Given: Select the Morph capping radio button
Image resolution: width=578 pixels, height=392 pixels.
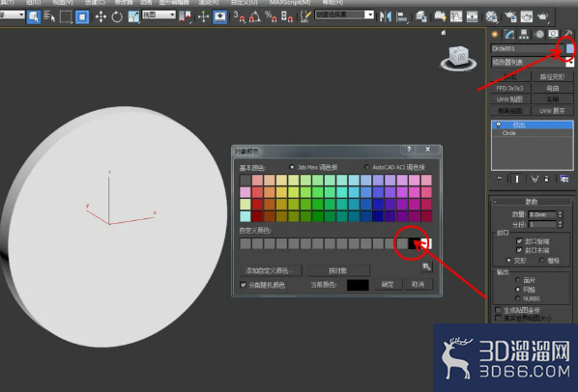Looking at the screenshot, I should point(509,261).
